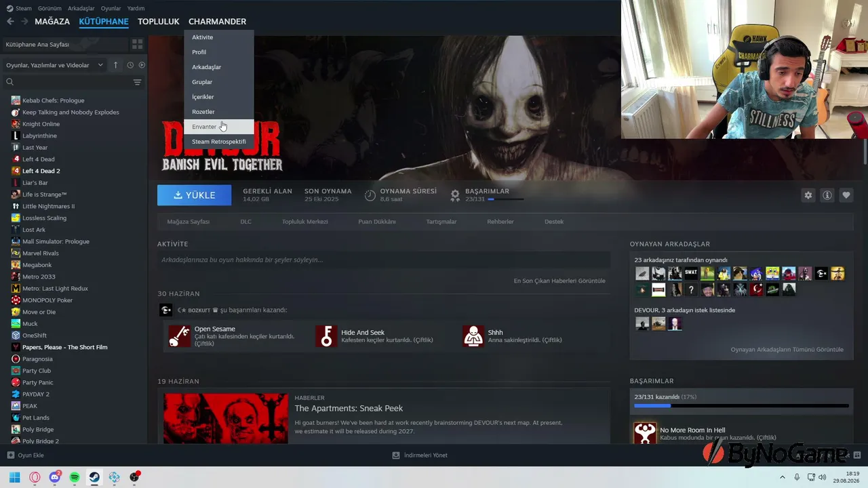Open the Arkadaşlar menu in menu bar
Screen dimensions: 868x488
pyautogui.click(x=81, y=8)
